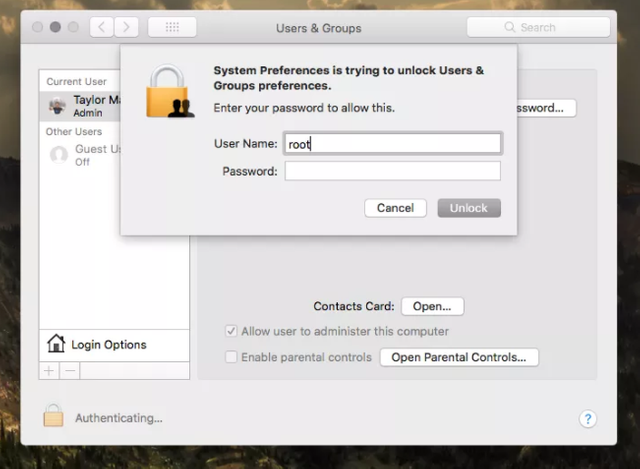Click Open Parental Controls... button
This screenshot has width=640, height=469.
click(459, 357)
